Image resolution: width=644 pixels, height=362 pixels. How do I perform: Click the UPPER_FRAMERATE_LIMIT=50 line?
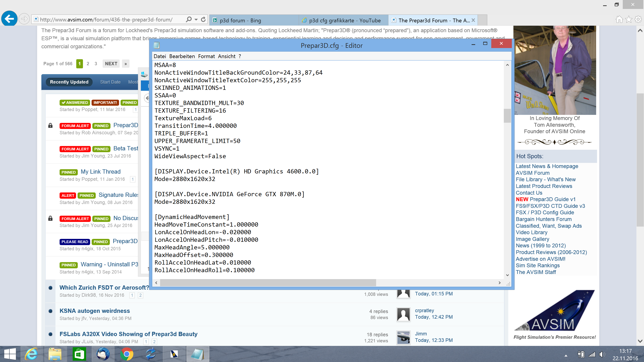click(x=197, y=141)
